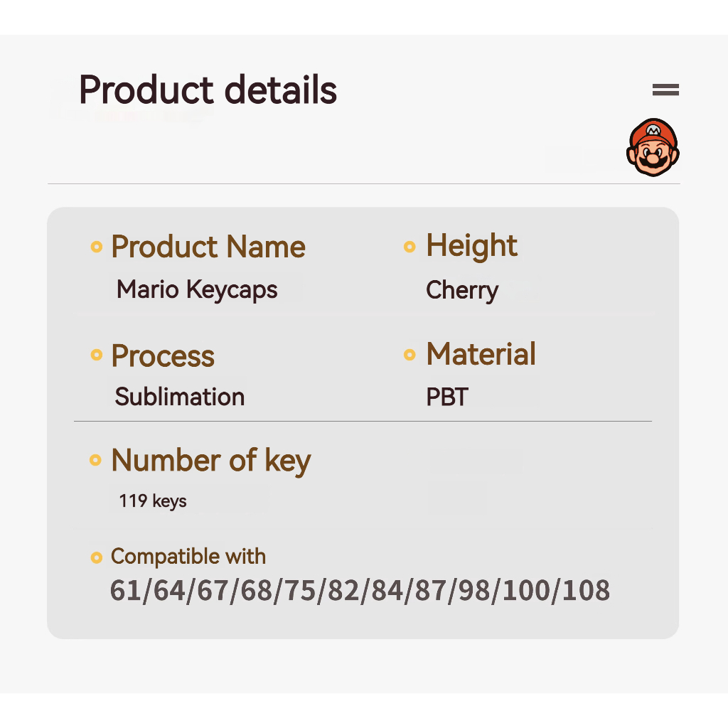
Task: Open the two-line hamburger menu
Action: pos(665,90)
